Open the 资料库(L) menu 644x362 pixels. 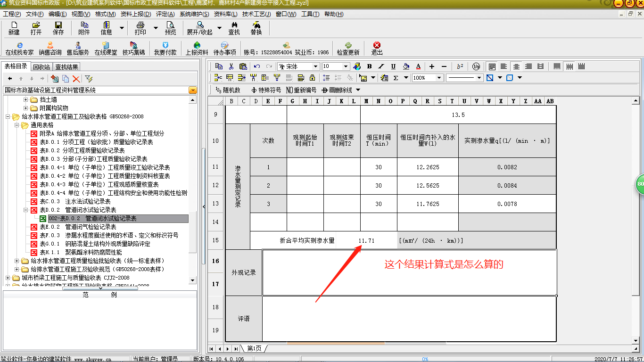coord(225,14)
